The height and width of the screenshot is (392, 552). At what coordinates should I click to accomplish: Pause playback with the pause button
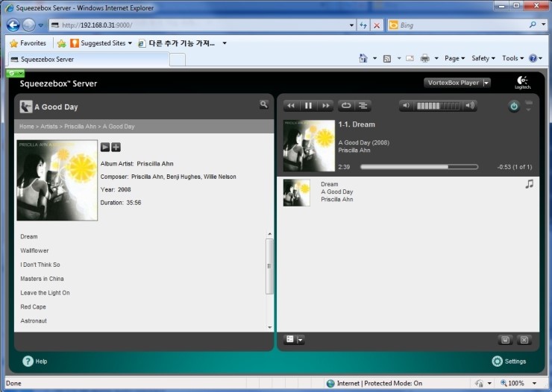[x=308, y=106]
